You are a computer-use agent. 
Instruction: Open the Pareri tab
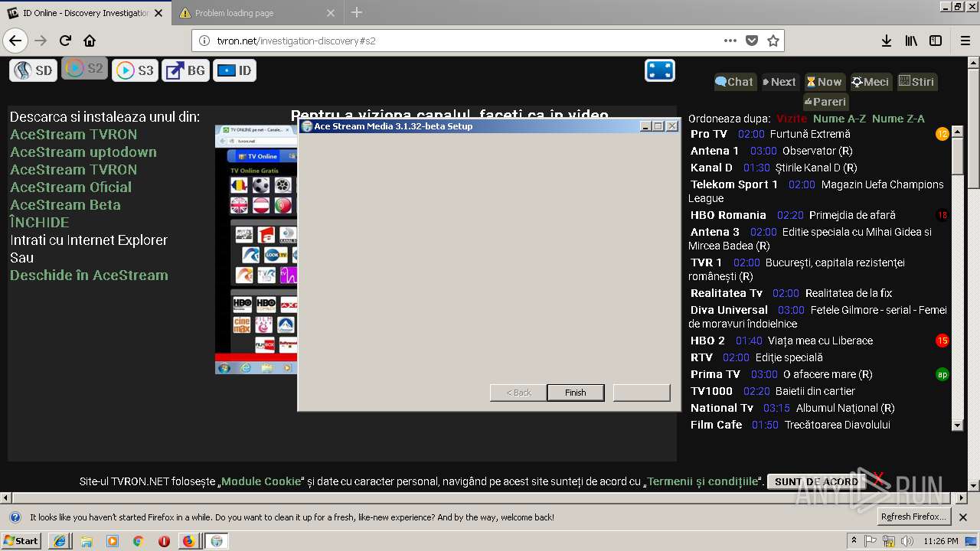(x=825, y=102)
